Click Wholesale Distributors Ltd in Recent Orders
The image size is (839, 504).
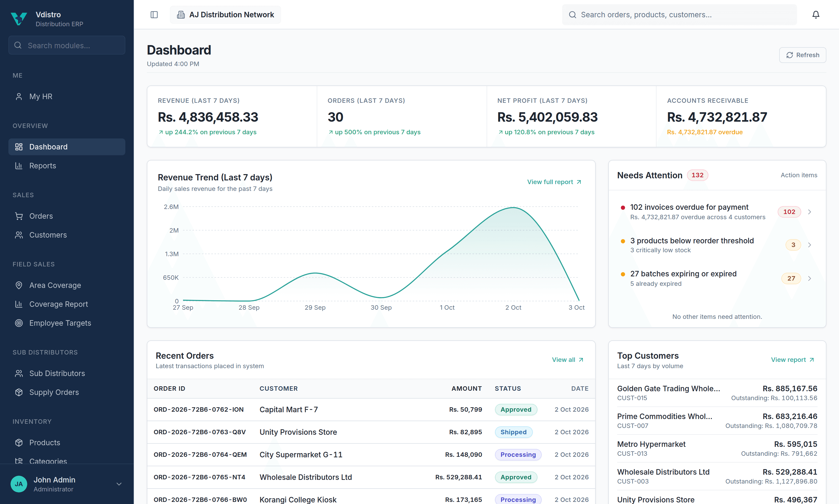(306, 477)
